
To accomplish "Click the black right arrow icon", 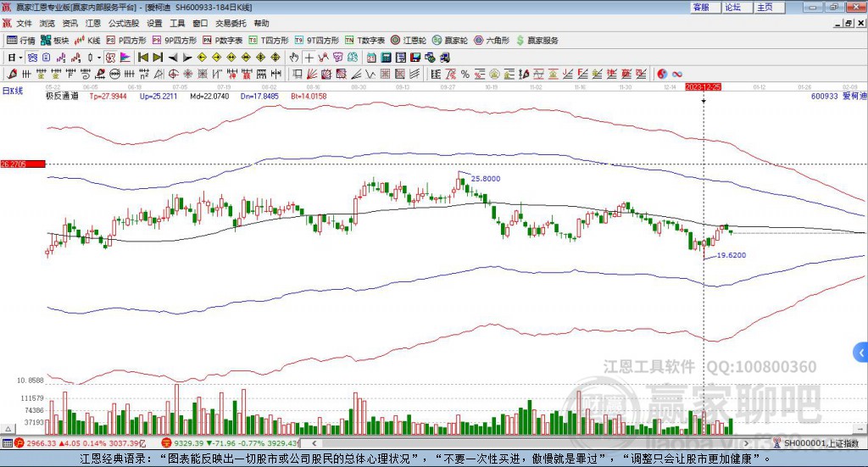I will 187,58.
